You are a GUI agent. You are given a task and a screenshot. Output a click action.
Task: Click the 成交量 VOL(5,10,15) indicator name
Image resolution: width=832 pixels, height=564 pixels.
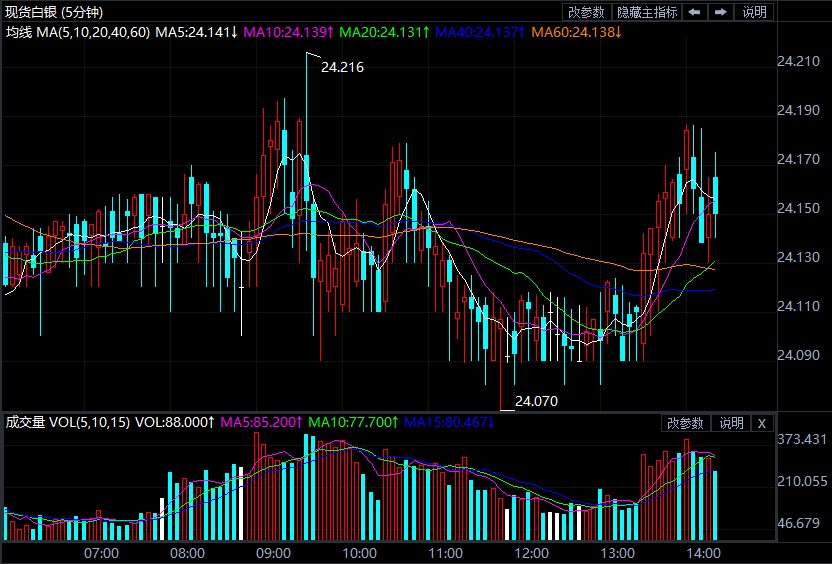(68, 423)
